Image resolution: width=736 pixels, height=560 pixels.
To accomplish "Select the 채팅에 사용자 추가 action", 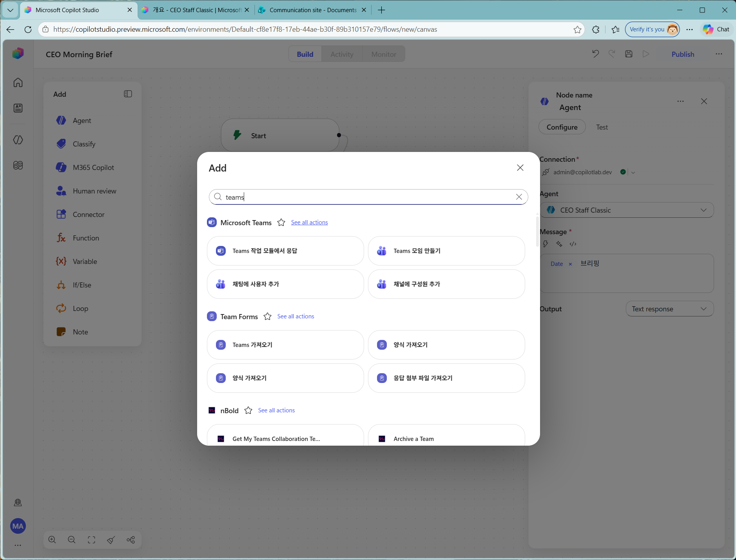I will coord(285,284).
